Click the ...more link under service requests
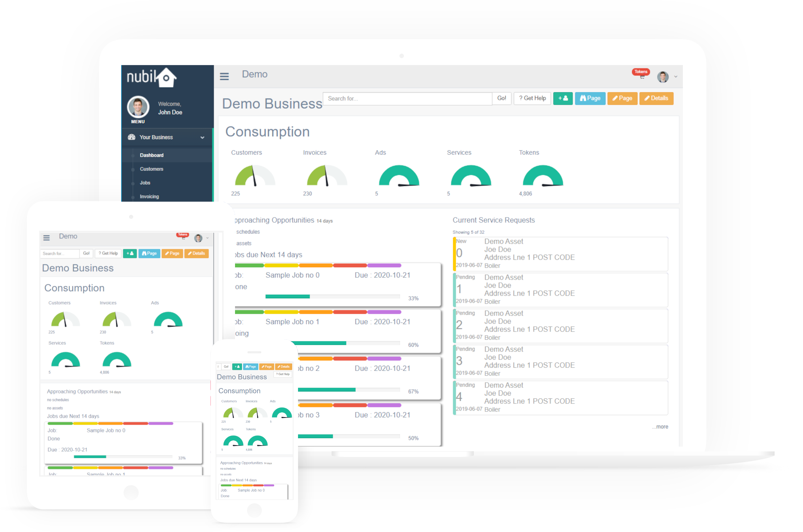This screenshot has height=532, width=803. tap(660, 427)
